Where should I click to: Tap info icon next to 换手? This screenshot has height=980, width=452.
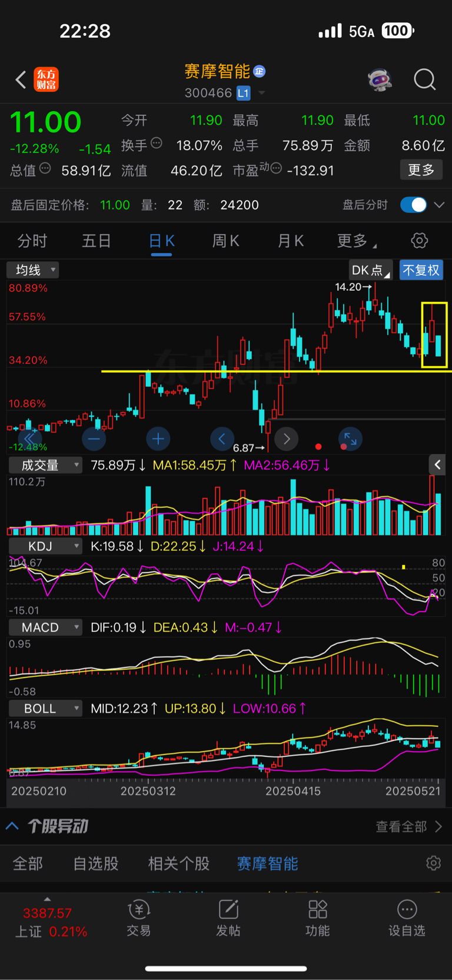157,142
